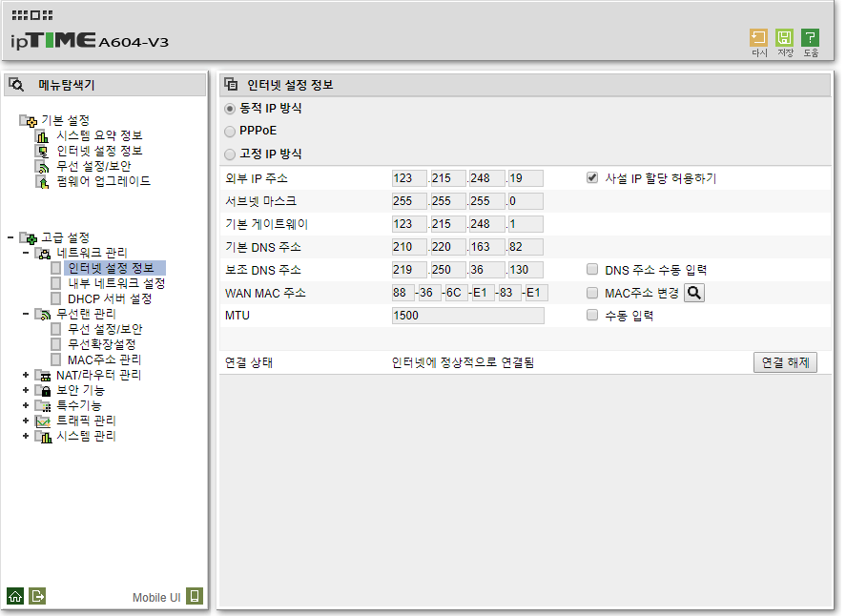The height and width of the screenshot is (616, 846).
Task: Click the 보안 기능 lock folder icon
Action: pyautogui.click(x=43, y=390)
